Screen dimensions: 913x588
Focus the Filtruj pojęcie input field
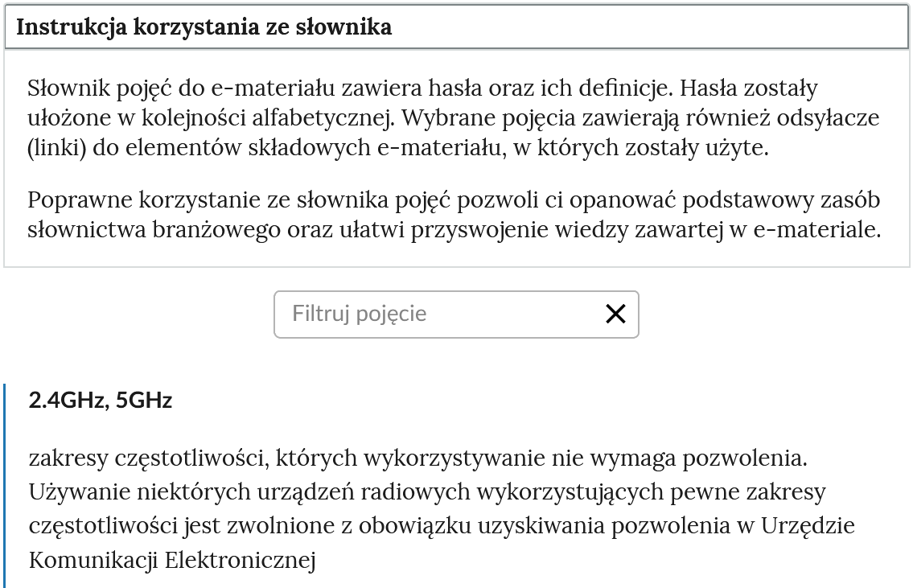click(457, 315)
